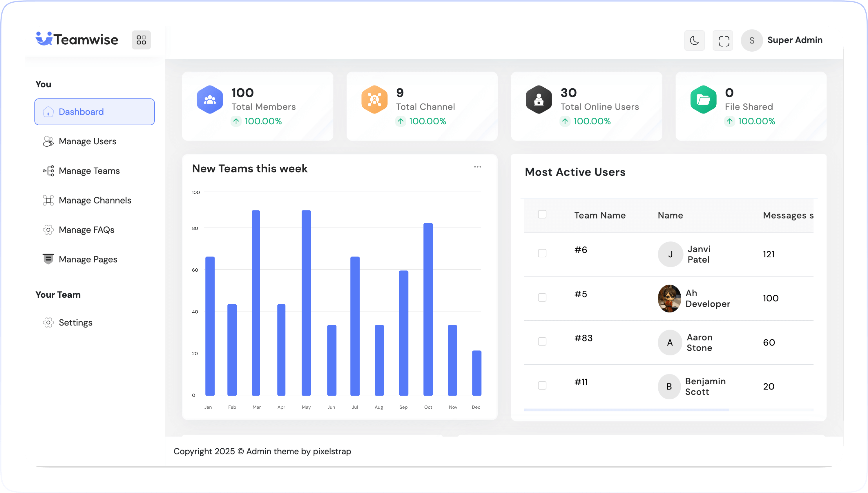The height and width of the screenshot is (493, 868).
Task: Click the S avatar next to Super Admin
Action: (751, 41)
